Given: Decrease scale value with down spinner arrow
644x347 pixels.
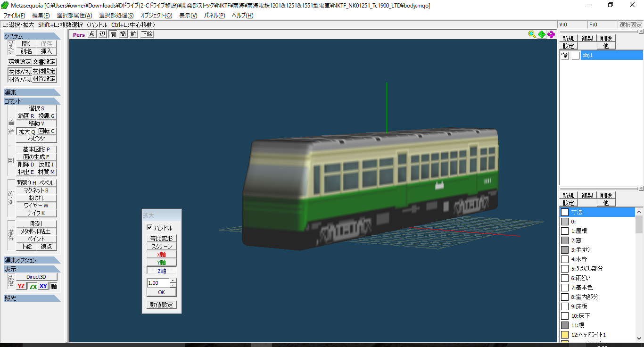Looking at the screenshot, I should tap(173, 285).
